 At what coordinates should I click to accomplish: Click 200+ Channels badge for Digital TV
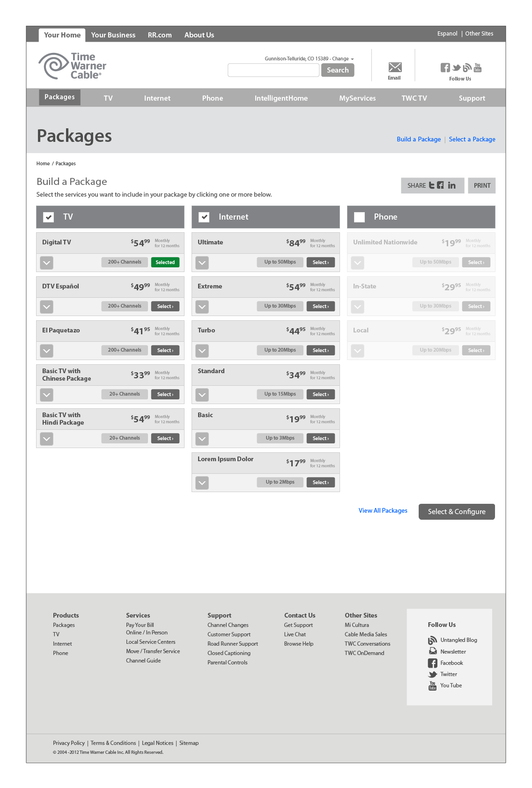click(125, 262)
